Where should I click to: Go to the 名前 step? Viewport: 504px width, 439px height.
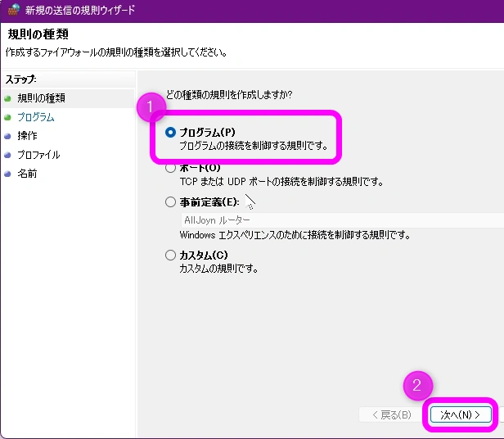[27, 174]
